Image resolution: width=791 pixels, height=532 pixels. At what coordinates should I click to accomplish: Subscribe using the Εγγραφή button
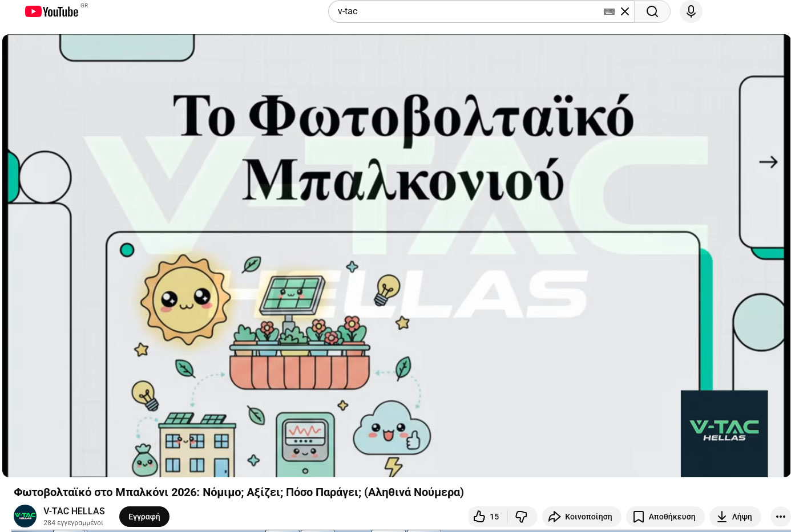tap(144, 517)
